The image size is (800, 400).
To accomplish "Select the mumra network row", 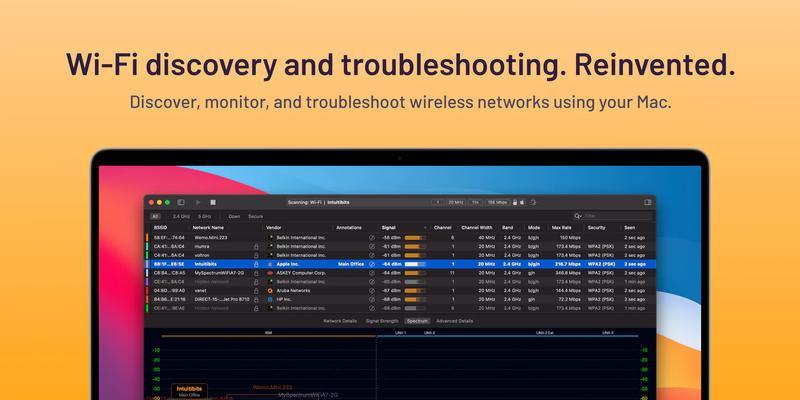I will pos(400,246).
